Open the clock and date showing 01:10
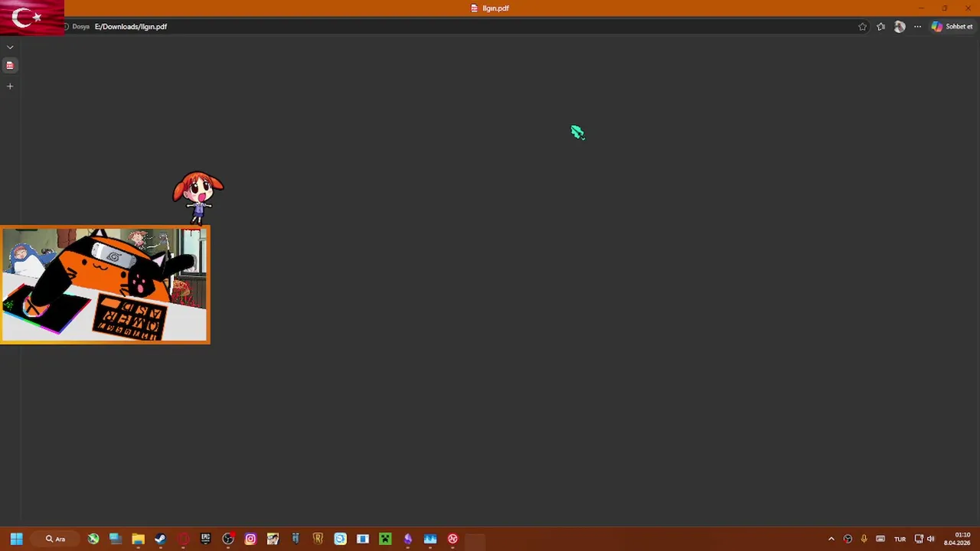 point(957,539)
